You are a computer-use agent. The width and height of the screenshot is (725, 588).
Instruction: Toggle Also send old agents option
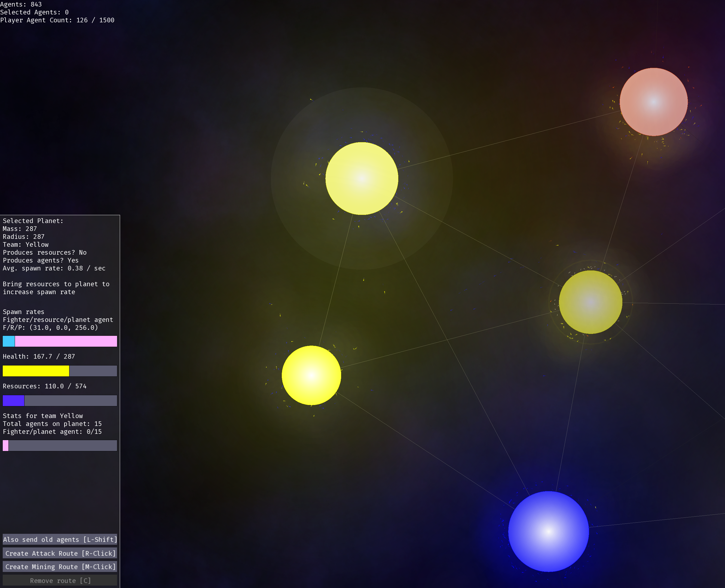[x=60, y=540]
